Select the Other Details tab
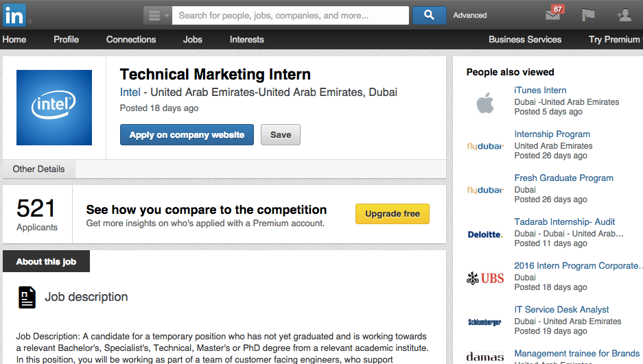Viewport: 643px width, 364px height. 38,169
